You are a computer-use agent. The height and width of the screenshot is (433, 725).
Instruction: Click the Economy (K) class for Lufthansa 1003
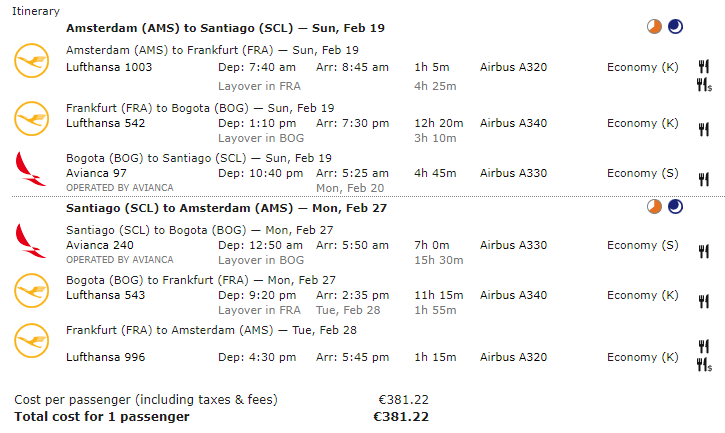pos(643,68)
